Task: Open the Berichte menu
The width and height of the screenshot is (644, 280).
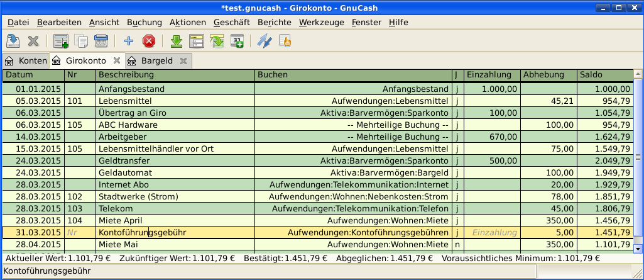Action: pyautogui.click(x=274, y=22)
